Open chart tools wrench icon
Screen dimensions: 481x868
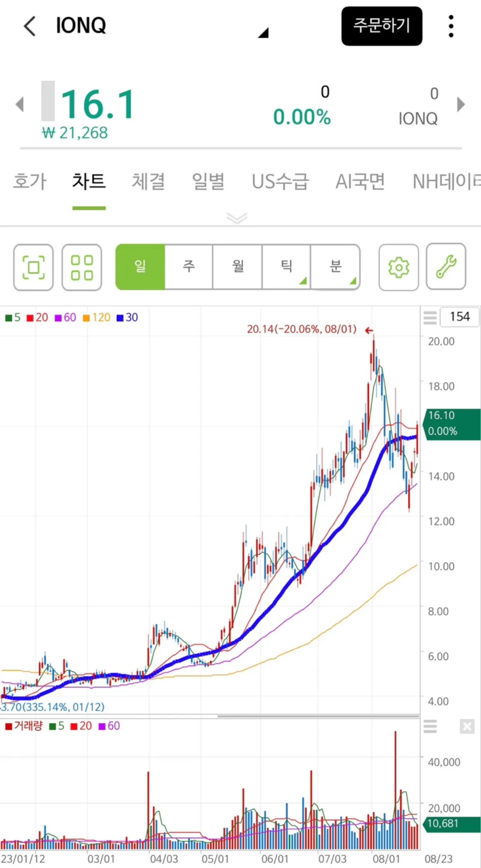point(446,267)
